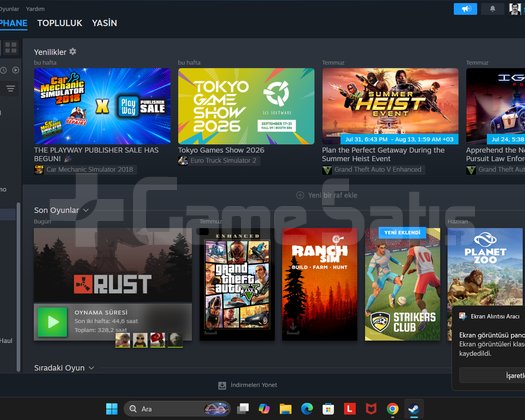Click the Steam taskbar icon
Screen dimensions: 525x420
point(414,409)
